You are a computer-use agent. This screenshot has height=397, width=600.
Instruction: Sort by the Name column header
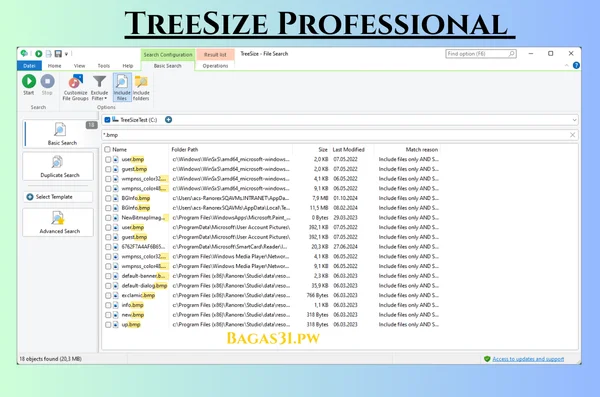click(x=119, y=149)
